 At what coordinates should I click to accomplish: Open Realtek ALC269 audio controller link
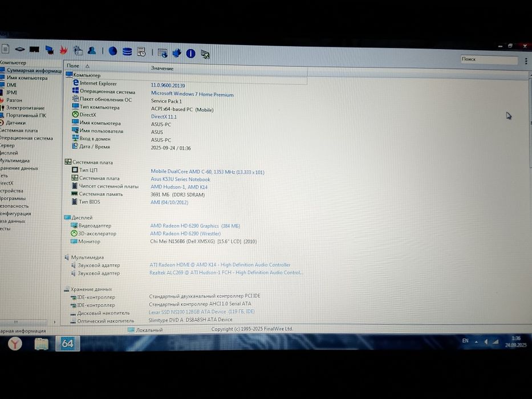pos(226,273)
